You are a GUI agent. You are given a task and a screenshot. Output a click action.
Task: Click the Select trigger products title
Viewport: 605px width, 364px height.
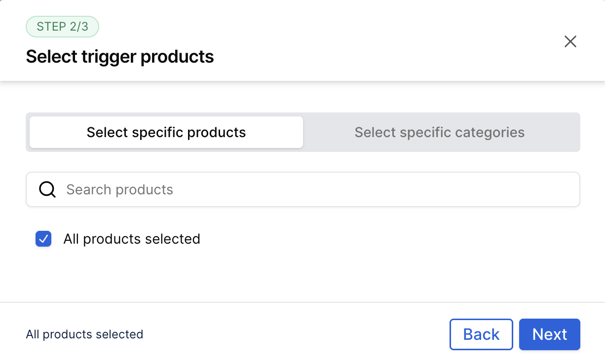pos(119,56)
